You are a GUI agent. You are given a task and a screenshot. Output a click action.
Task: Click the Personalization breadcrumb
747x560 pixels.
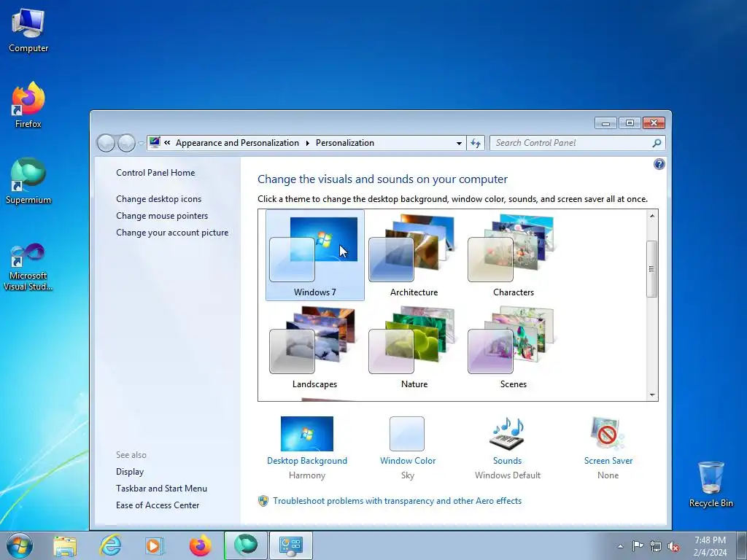pyautogui.click(x=345, y=143)
